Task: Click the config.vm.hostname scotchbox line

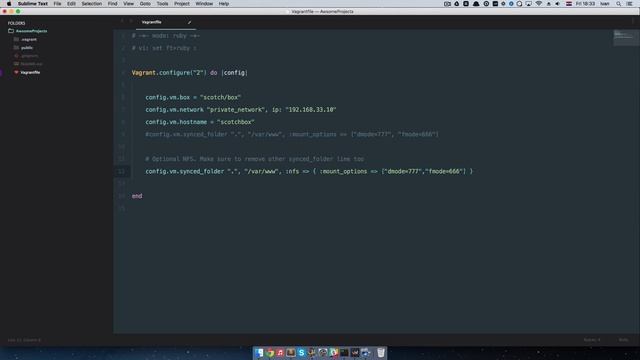Action: tap(200, 122)
